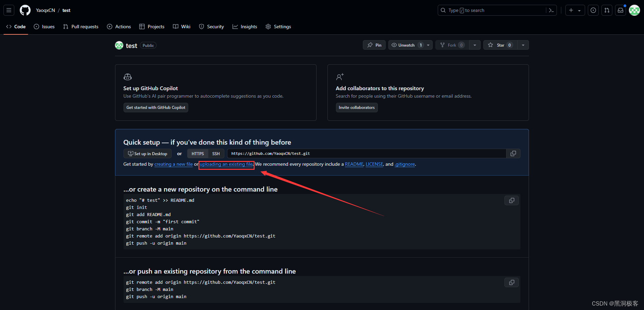Screen dimensions: 644x310
Task: Switch to the Code tab
Action: (x=16, y=27)
